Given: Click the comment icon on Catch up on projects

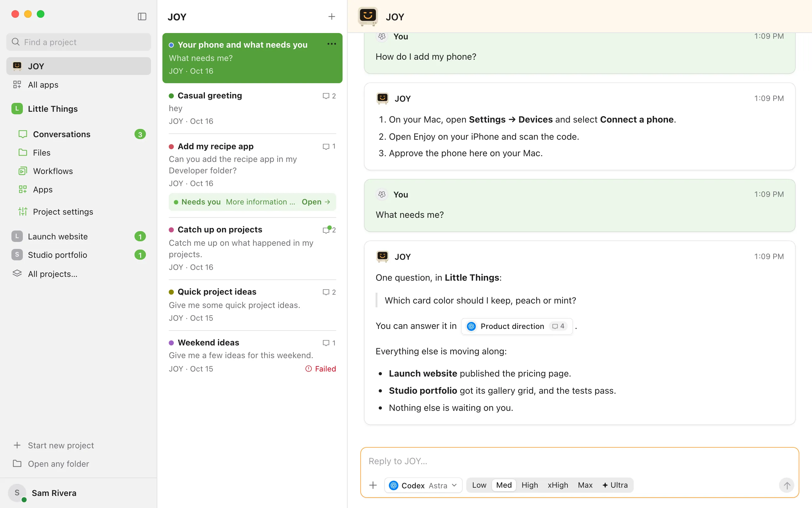Looking at the screenshot, I should (x=326, y=230).
